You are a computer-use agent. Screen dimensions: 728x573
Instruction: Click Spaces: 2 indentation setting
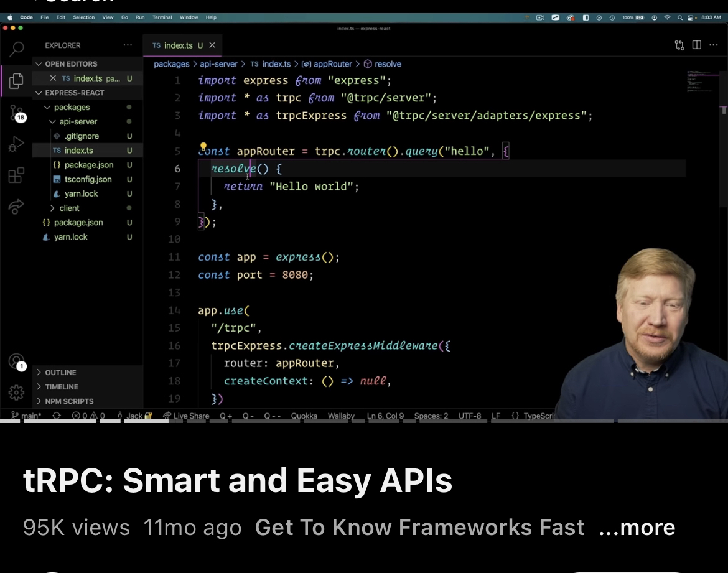[431, 416]
